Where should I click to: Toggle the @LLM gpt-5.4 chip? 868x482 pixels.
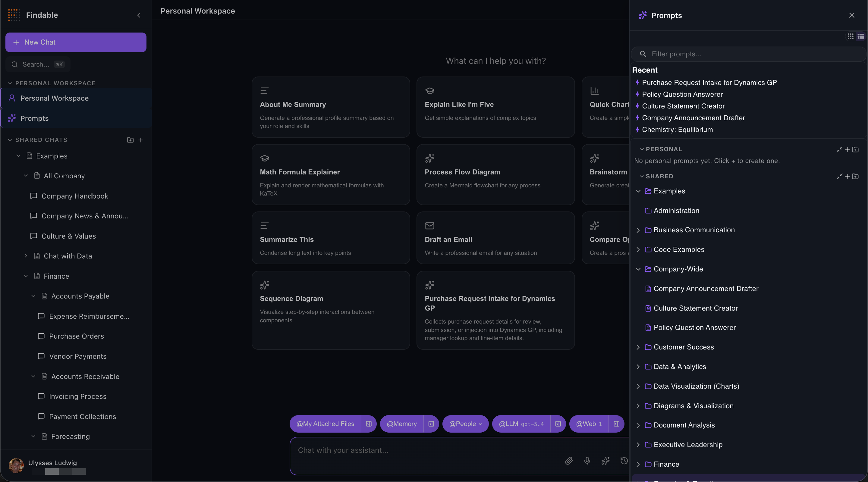pos(521,424)
